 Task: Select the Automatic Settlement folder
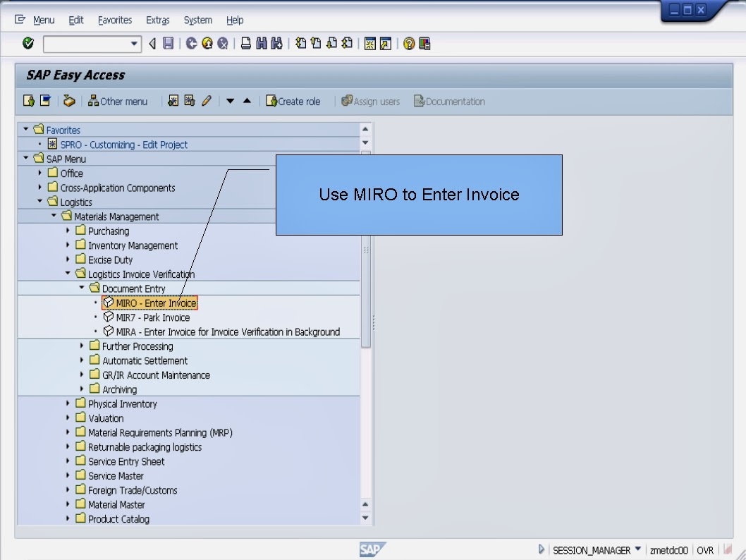[x=138, y=360]
